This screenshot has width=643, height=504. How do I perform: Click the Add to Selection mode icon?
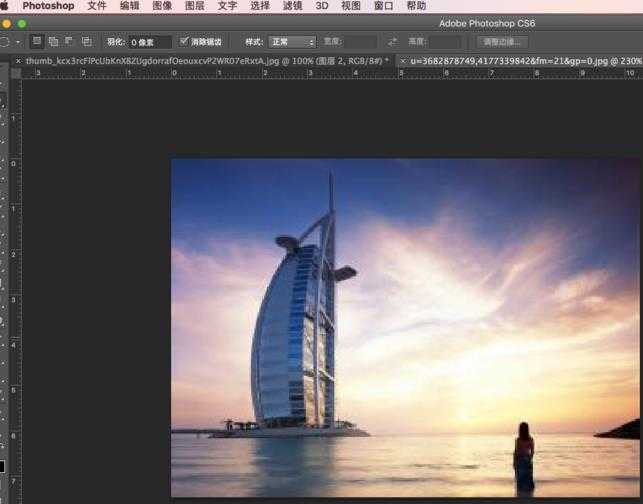[53, 41]
